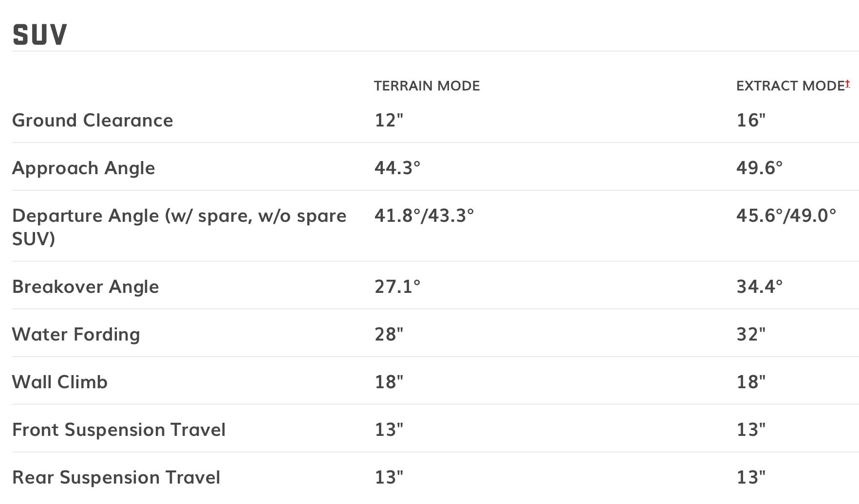Click the 41.8°/43.3° departure angle value

pos(424,216)
